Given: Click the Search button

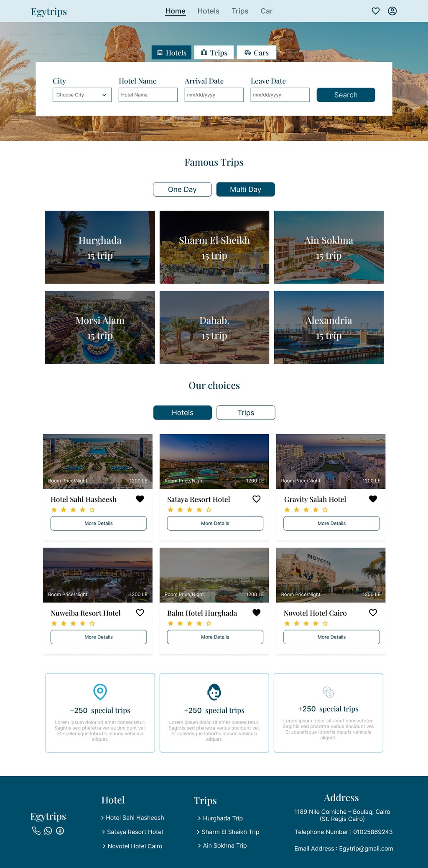Looking at the screenshot, I should tap(346, 95).
